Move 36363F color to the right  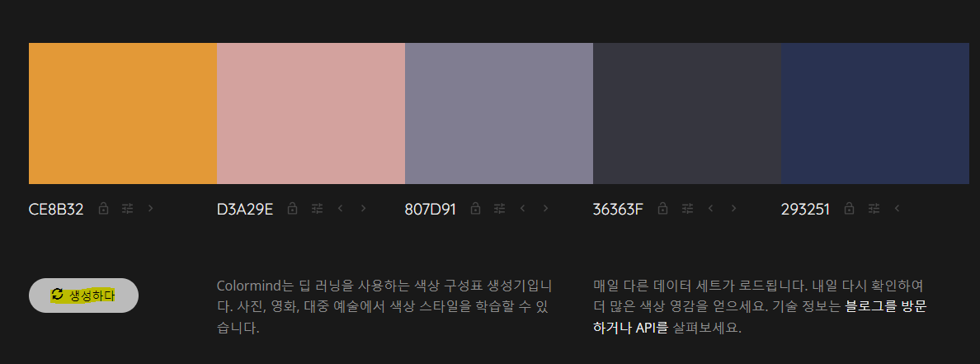click(733, 208)
